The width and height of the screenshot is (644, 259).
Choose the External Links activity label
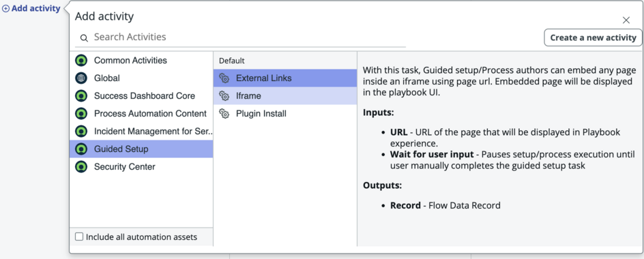pos(264,78)
